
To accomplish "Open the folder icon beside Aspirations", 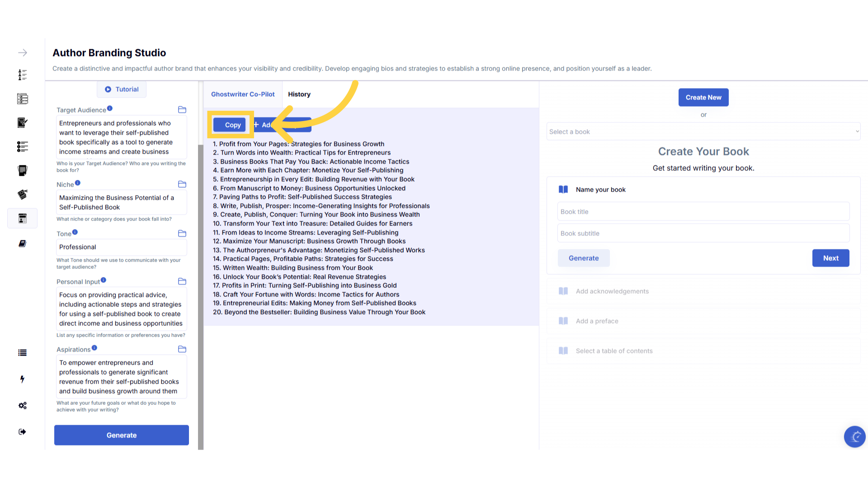I will (182, 349).
